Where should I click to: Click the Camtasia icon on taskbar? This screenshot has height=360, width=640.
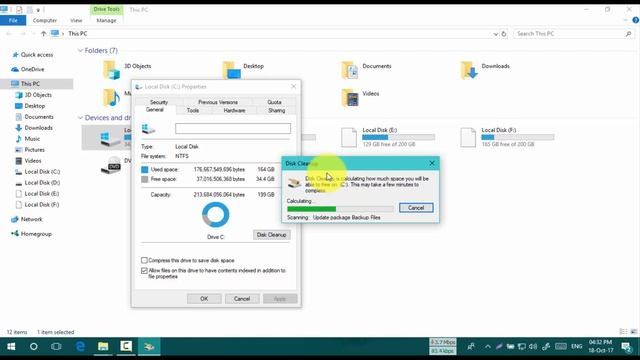(x=126, y=347)
